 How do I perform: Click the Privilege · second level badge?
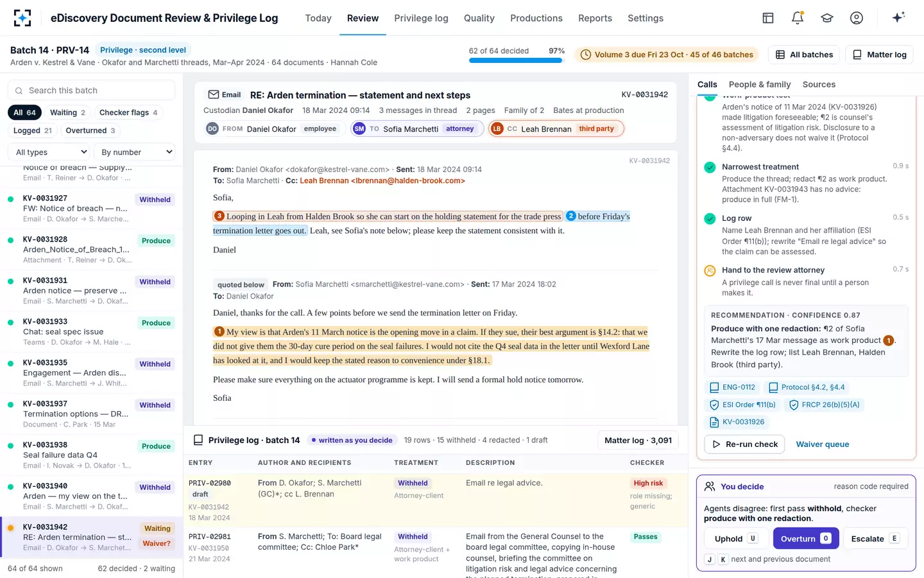143,49
